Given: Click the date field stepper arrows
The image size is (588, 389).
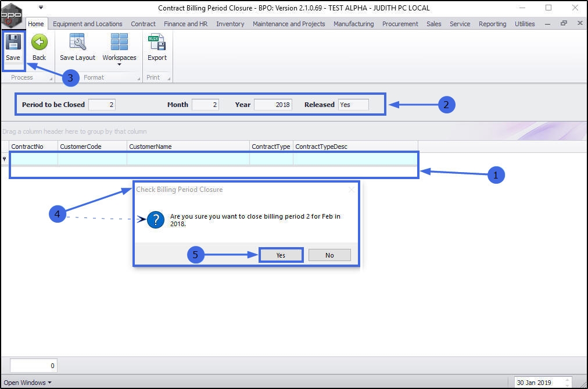Looking at the screenshot, I should pyautogui.click(x=568, y=383).
